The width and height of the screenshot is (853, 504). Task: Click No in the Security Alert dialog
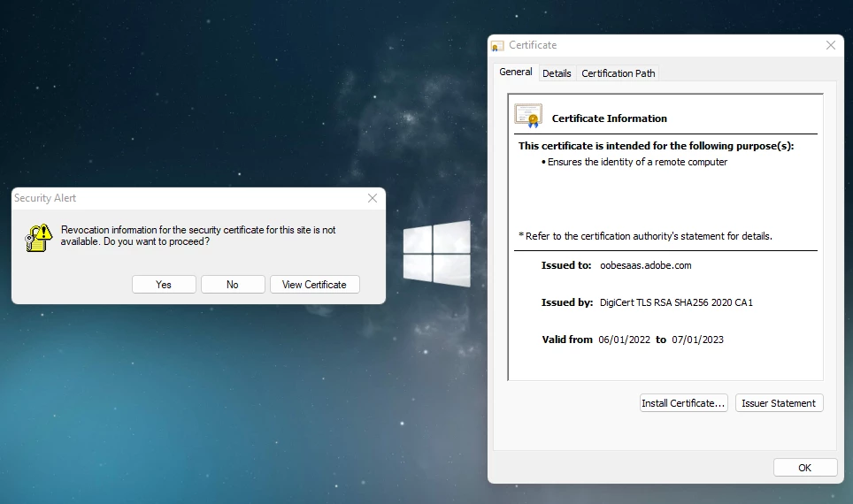click(x=233, y=285)
